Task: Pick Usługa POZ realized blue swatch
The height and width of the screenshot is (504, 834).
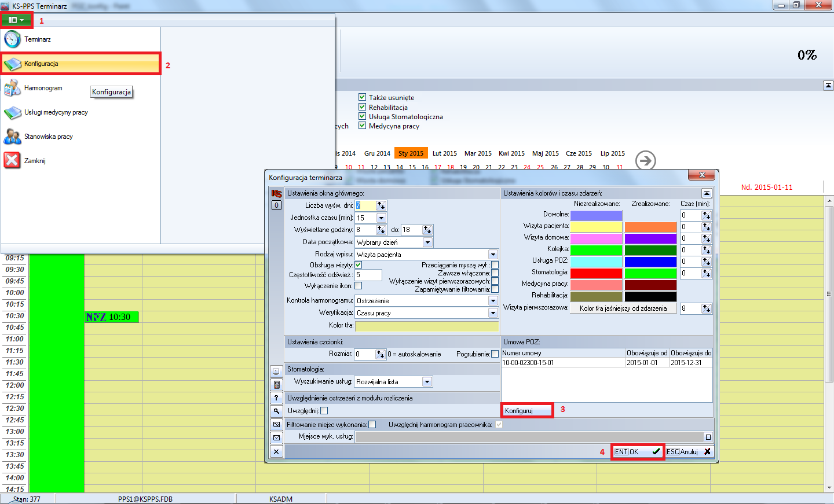Action: [650, 262]
